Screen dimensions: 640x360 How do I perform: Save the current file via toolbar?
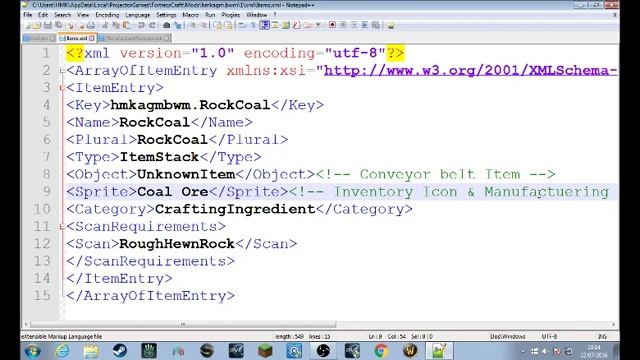48,25
